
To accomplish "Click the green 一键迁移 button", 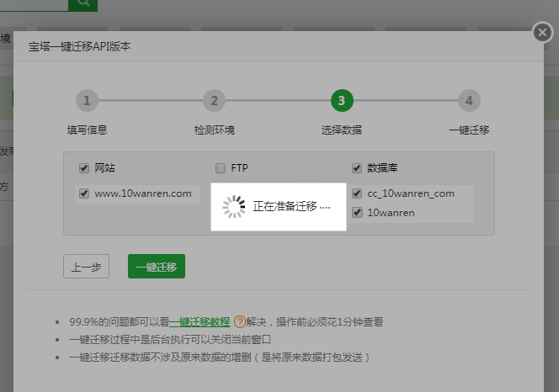I will (x=157, y=266).
